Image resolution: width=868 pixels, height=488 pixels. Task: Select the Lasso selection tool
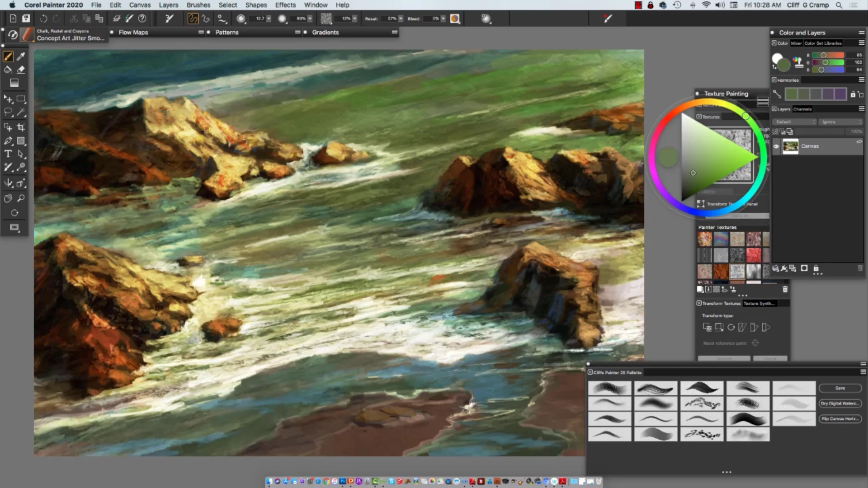pos(8,112)
